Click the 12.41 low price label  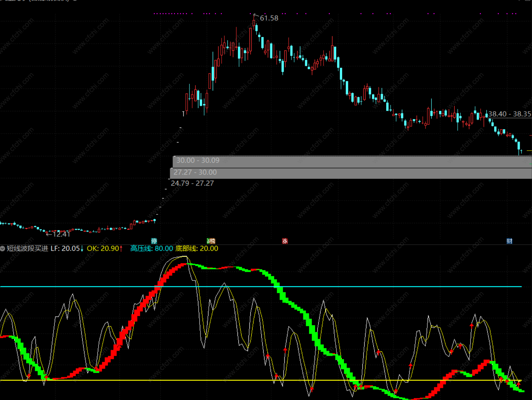pos(61,234)
